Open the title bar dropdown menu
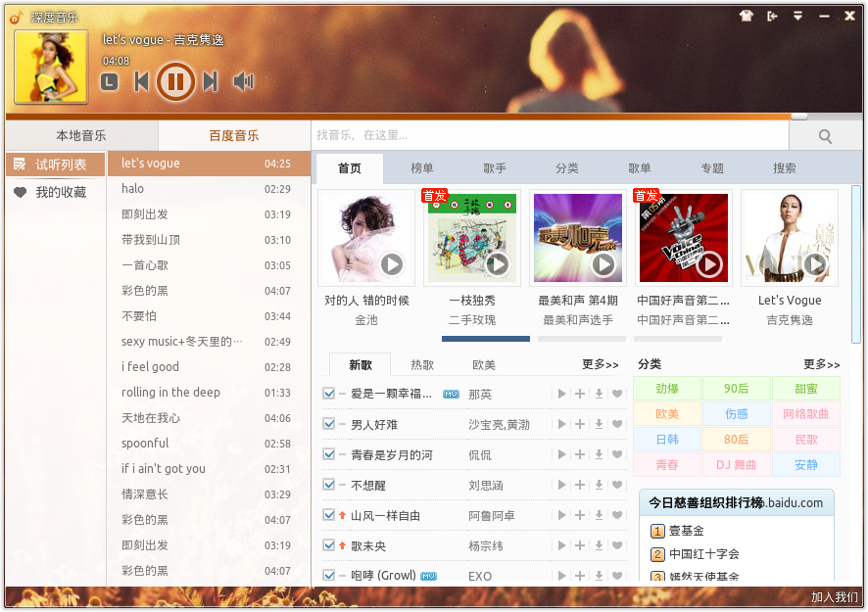Viewport: 868px width, 612px height. [x=797, y=16]
